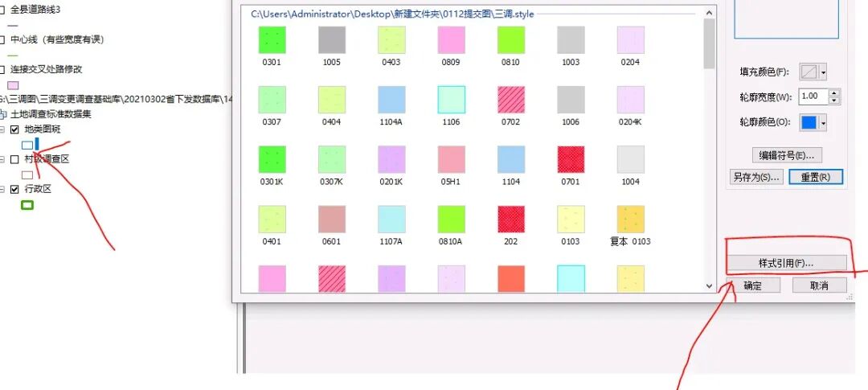Viewport: 868px width, 390px height.
Task: Confirm the symbol with 确定 button
Action: pyautogui.click(x=753, y=285)
